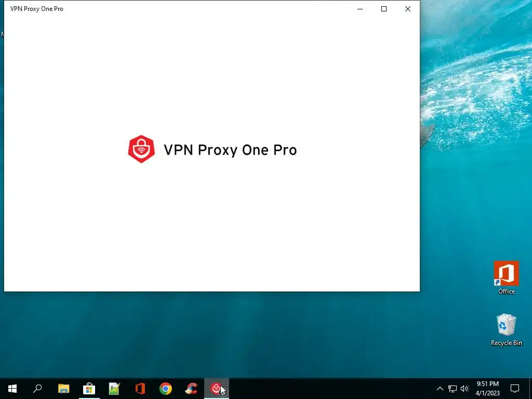Click the VPN Proxy One Pro title bar text
Screen dimensions: 532x399
(x=37, y=9)
